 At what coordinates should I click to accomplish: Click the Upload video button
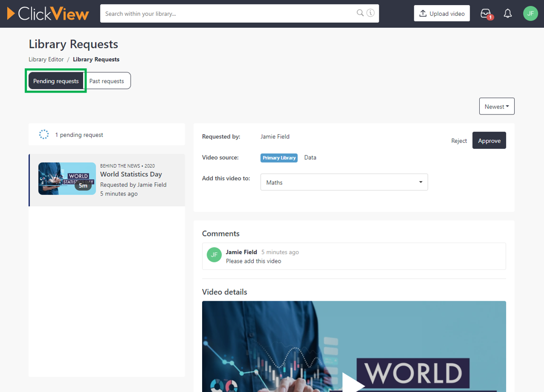pyautogui.click(x=442, y=14)
